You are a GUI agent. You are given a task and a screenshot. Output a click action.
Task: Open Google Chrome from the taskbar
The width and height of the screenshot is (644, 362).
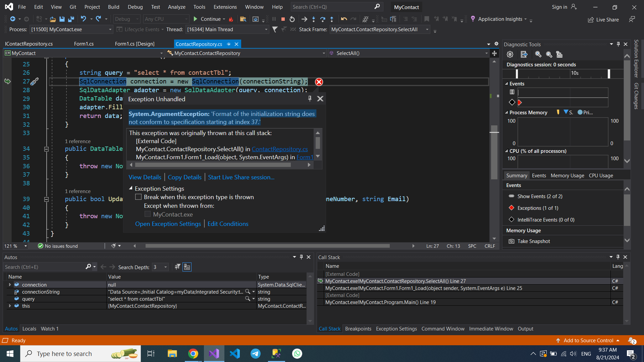pos(193,354)
